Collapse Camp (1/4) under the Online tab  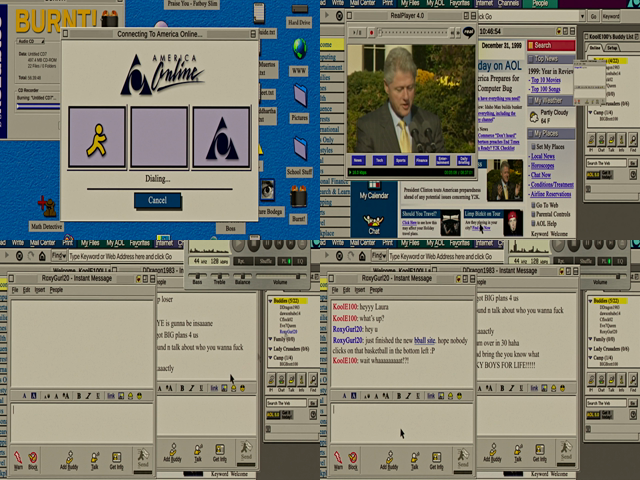click(x=590, y=112)
